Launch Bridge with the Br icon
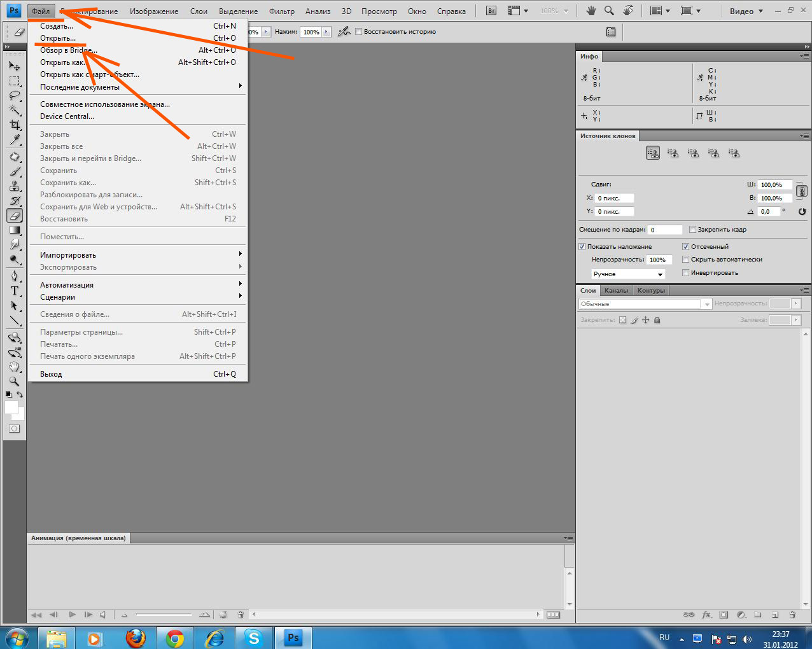The width and height of the screenshot is (812, 649). (491, 11)
